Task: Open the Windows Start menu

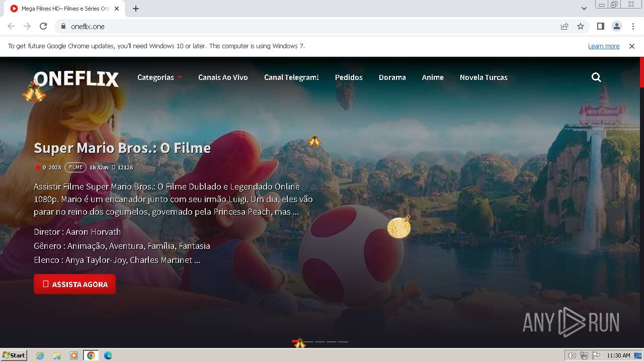Action: pyautogui.click(x=14, y=355)
